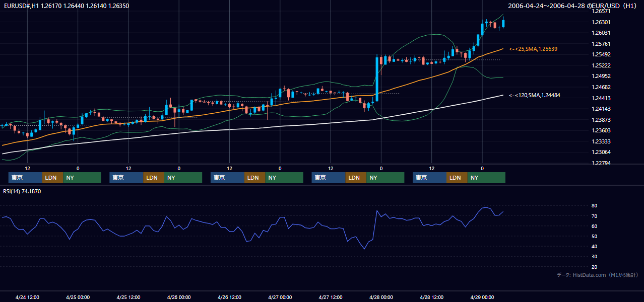This screenshot has height=302, width=644.
Task: Click the RSI 40 level label
Action: [594, 246]
